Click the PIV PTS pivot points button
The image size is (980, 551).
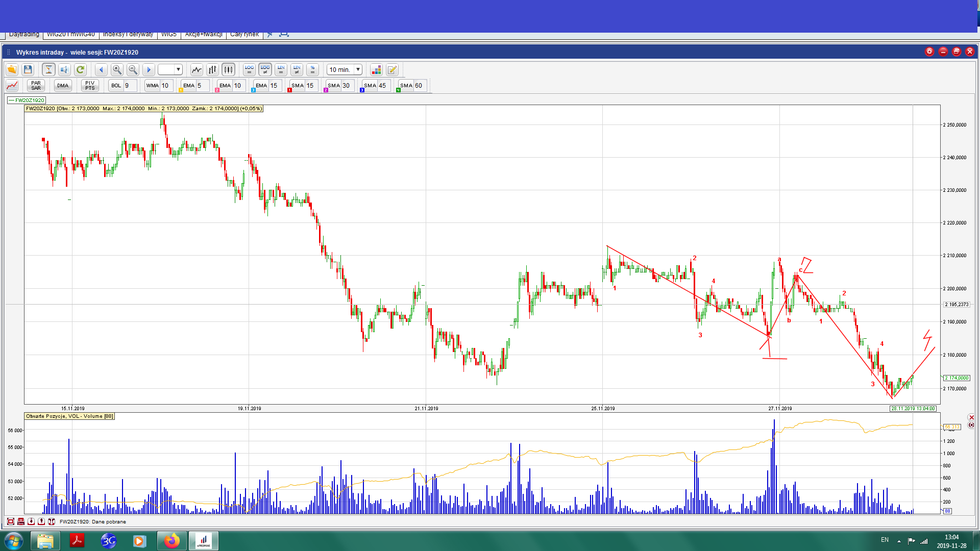90,86
